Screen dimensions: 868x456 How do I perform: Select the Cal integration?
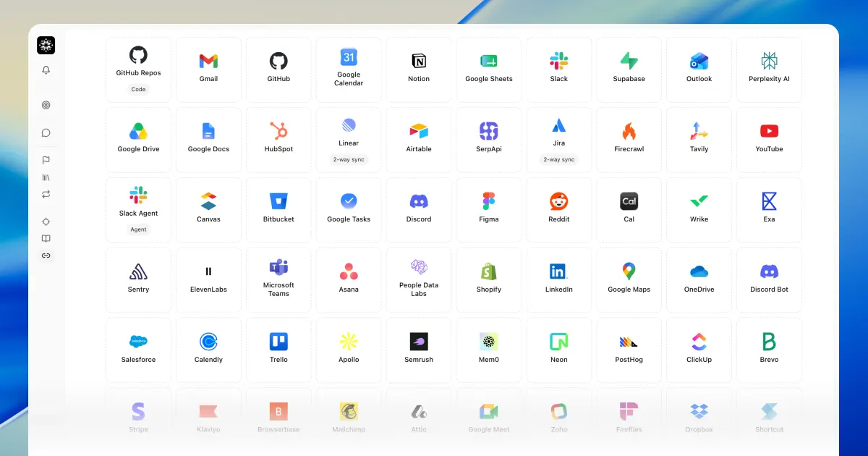coord(629,210)
